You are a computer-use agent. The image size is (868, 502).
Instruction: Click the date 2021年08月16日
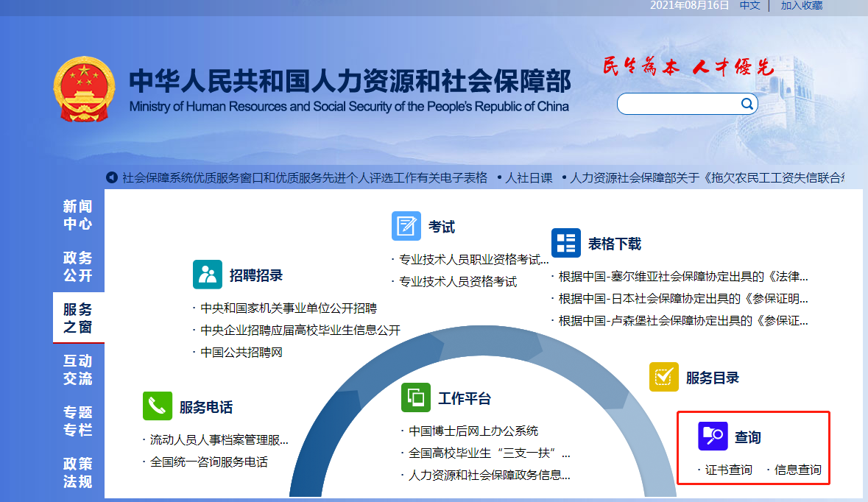click(689, 6)
